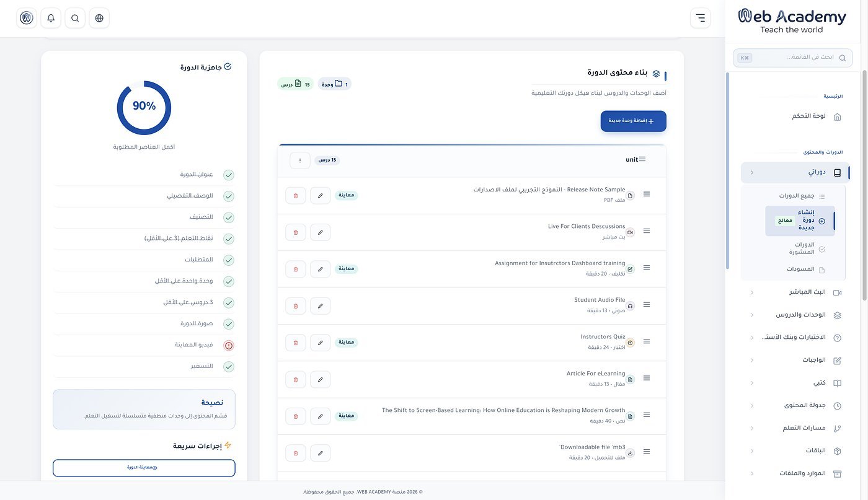The width and height of the screenshot is (868, 500).
Task: Select جميع الدورات submenu item
Action: (x=800, y=196)
